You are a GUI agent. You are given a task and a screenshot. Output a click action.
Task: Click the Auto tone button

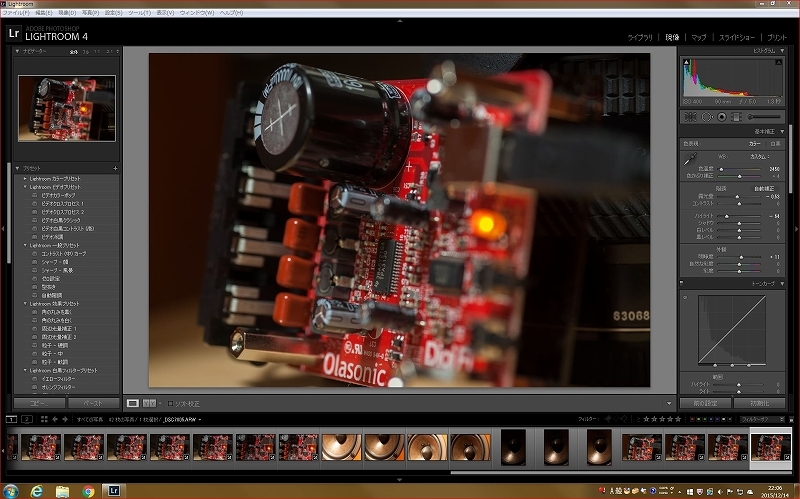764,188
